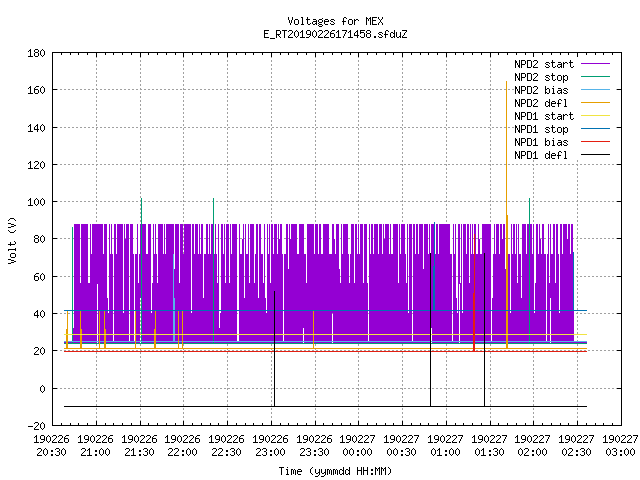Click the green NPD2 stop legend line
The height and width of the screenshot is (480, 640).
point(595,77)
